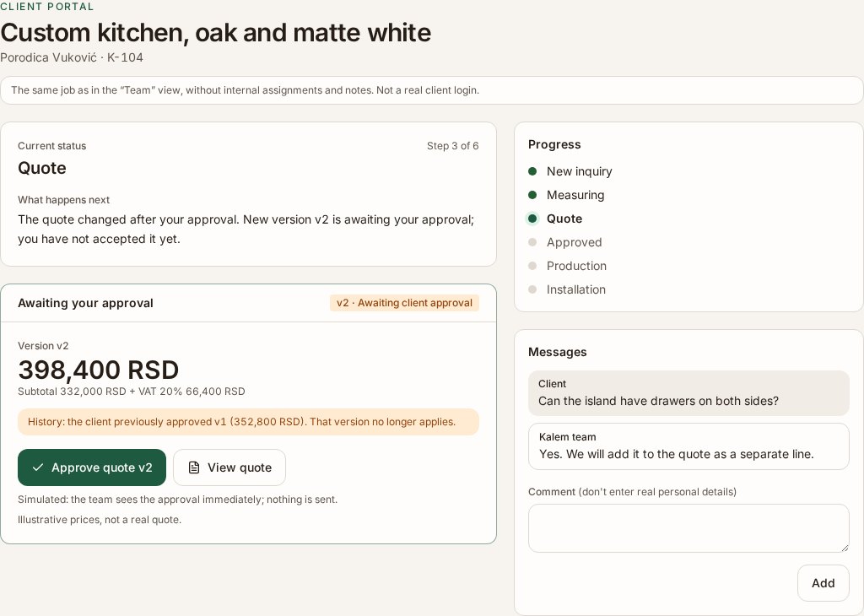Click the 'Custom kitchen, oak and matte white' heading
864x616 pixels.
tap(215, 33)
